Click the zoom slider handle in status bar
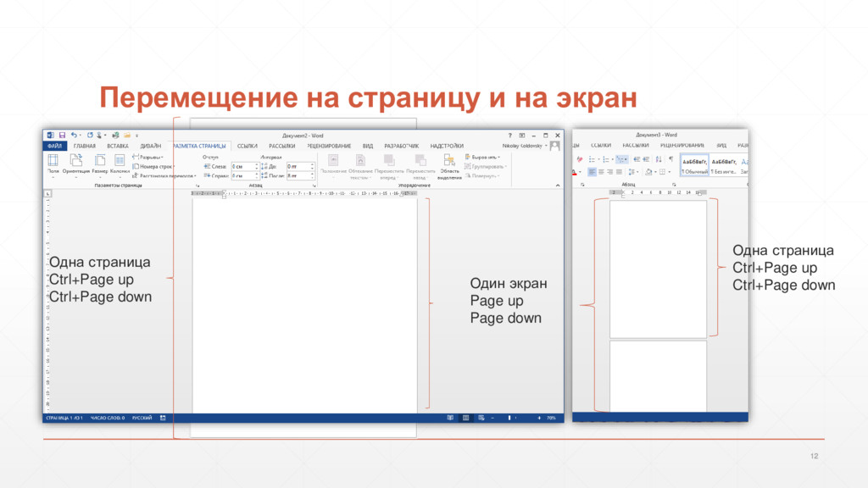 pos(509,418)
